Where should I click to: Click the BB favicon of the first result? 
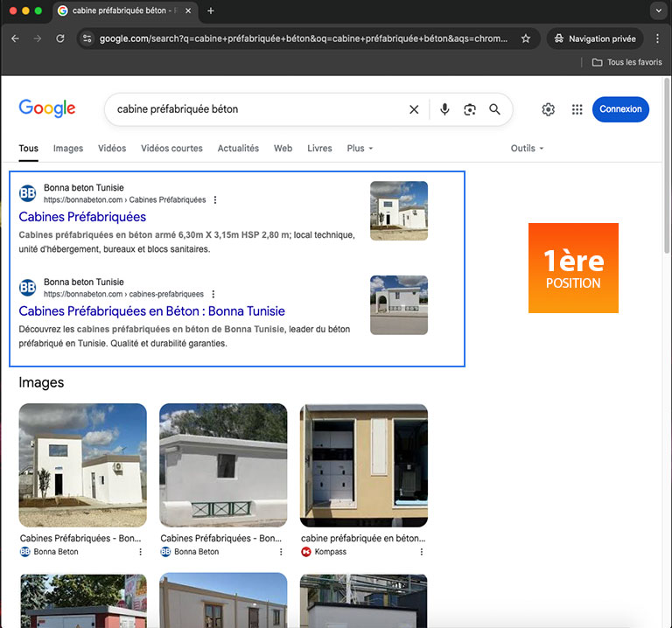point(27,193)
